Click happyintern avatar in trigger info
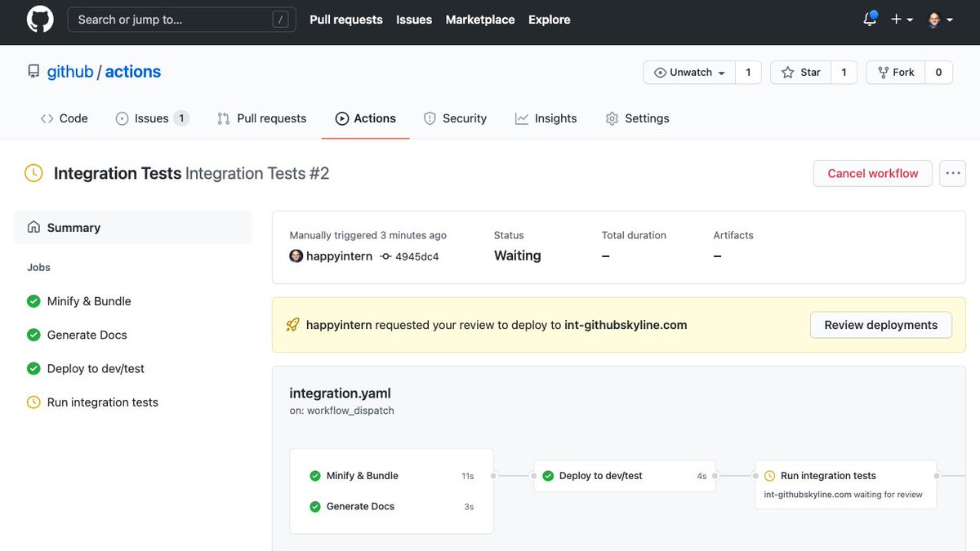This screenshot has width=980, height=551. [296, 256]
